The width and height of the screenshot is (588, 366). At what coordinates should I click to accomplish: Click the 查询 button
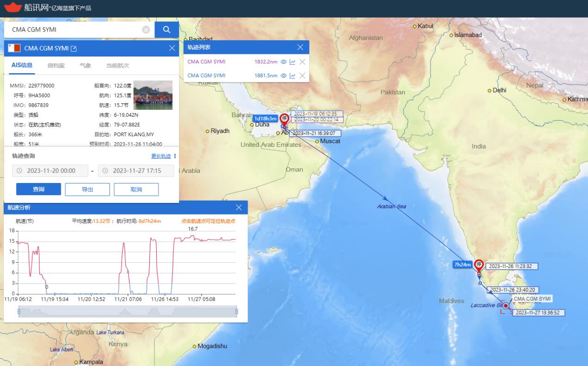[38, 189]
